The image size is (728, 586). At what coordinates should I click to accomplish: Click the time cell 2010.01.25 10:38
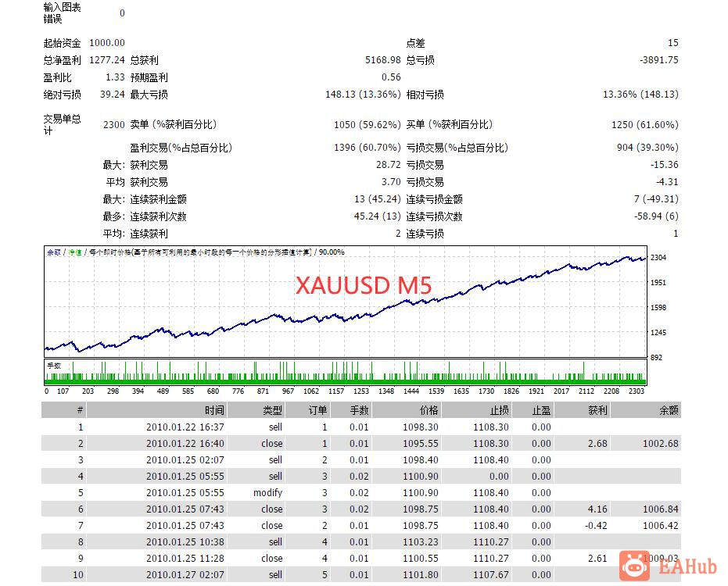[185, 542]
